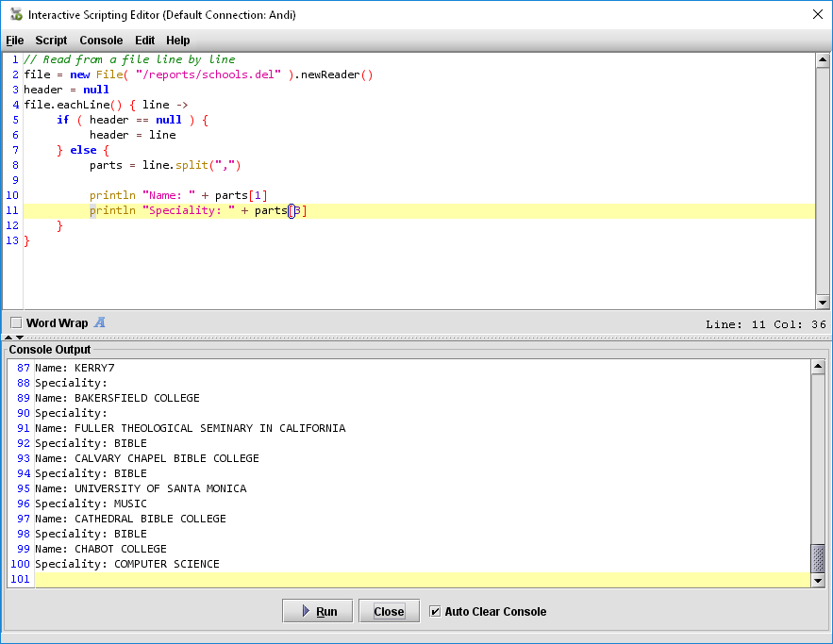Click the editor scrollbar down arrow
The image size is (833, 644).
click(x=823, y=303)
